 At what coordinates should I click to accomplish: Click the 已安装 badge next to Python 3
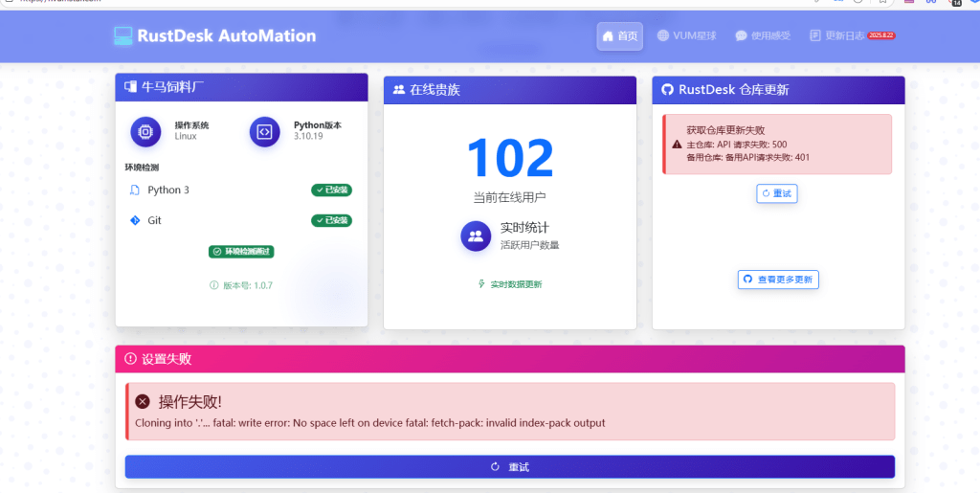click(x=331, y=190)
